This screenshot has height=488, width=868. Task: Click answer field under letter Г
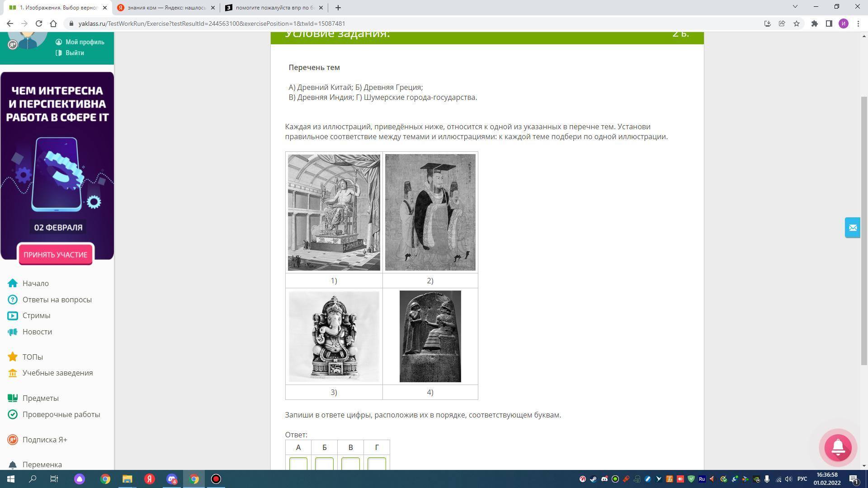377,464
